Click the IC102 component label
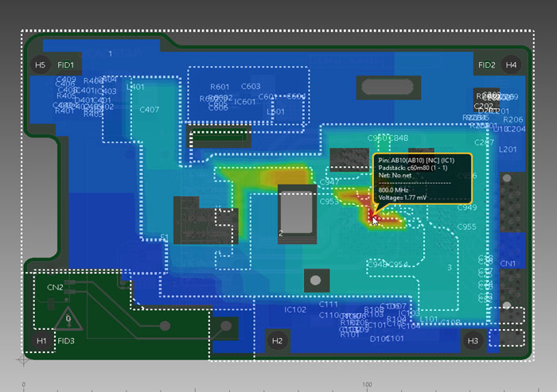The width and height of the screenshot is (557, 392). tap(295, 310)
